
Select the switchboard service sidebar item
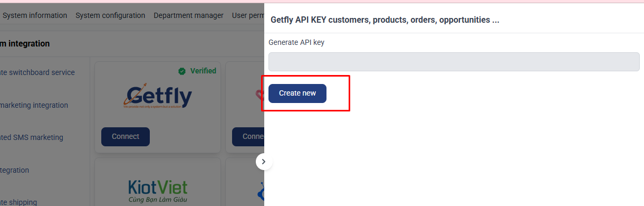pos(37,72)
